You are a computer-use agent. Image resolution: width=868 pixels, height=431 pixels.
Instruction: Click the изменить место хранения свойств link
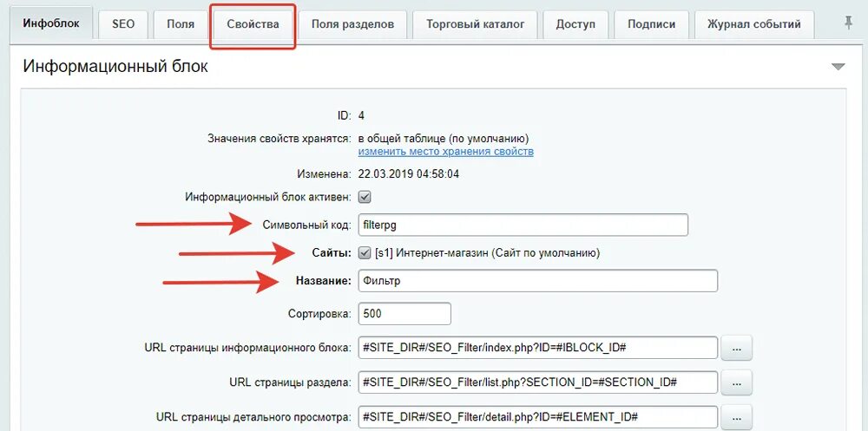click(445, 152)
